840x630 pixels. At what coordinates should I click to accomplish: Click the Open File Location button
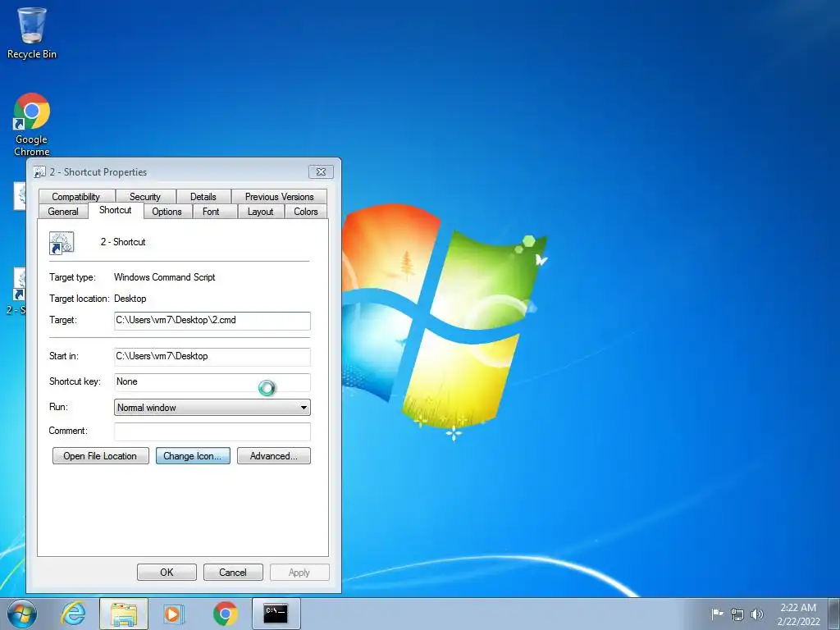[100, 456]
